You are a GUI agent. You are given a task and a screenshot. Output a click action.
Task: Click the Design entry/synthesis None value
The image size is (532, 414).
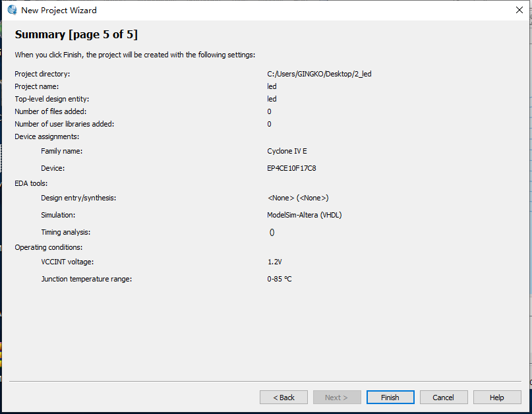[x=297, y=198]
